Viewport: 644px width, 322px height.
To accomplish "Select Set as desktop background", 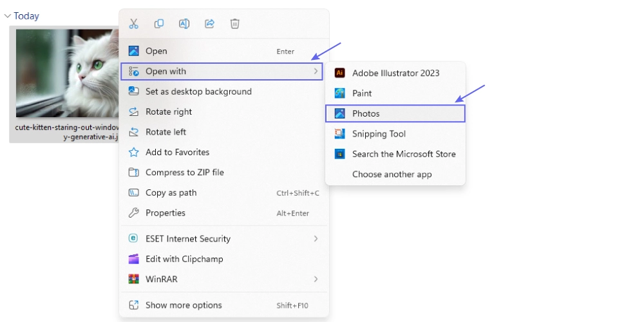I will pos(198,91).
